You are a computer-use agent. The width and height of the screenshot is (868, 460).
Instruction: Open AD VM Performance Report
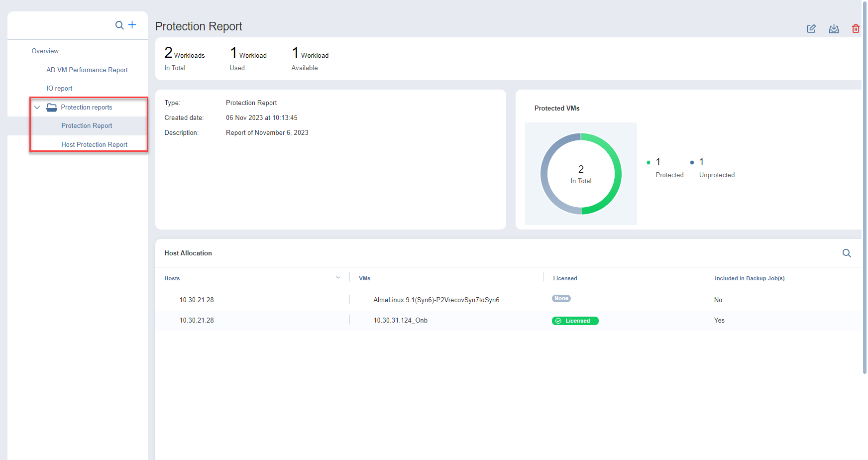tap(87, 70)
